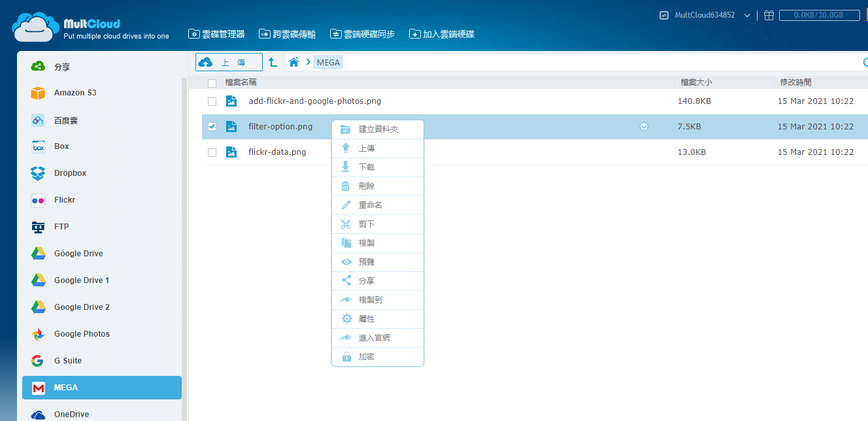Open Amazon S3 drive in sidebar

coord(102,93)
